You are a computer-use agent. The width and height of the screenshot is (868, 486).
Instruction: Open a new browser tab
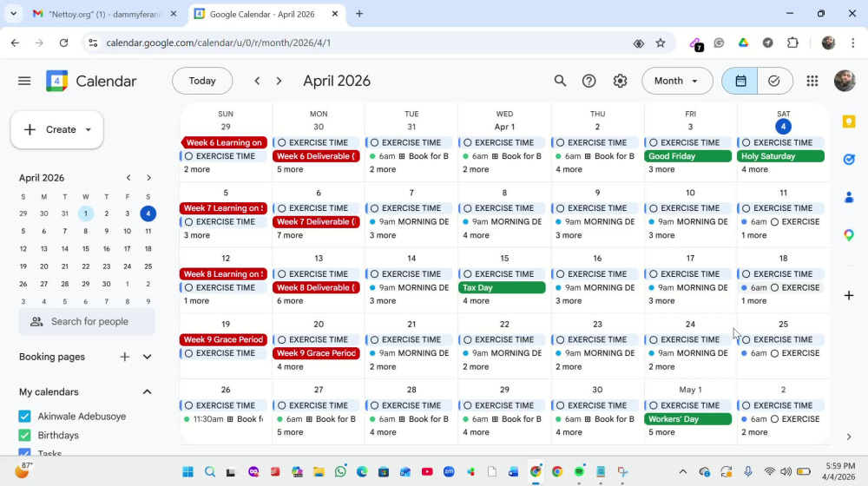click(359, 14)
